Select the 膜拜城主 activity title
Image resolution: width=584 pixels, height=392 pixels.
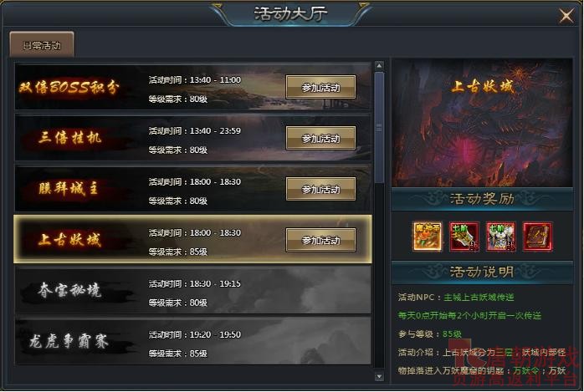point(69,189)
